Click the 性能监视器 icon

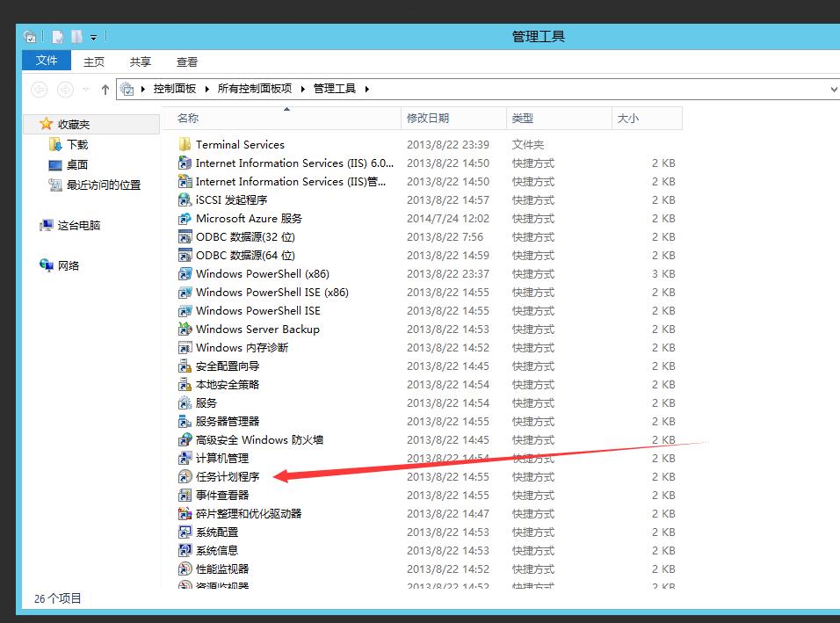[x=185, y=569]
